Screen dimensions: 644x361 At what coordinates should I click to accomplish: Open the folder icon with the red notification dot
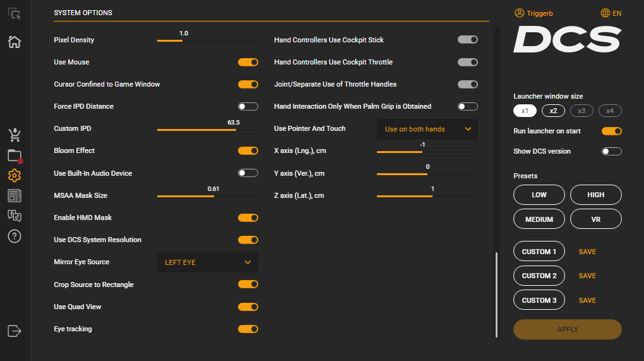(x=15, y=156)
